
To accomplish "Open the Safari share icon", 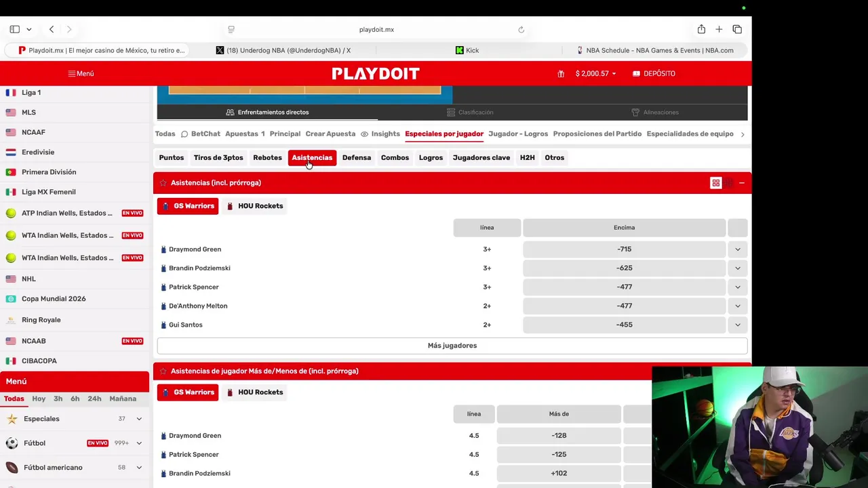I will (701, 29).
